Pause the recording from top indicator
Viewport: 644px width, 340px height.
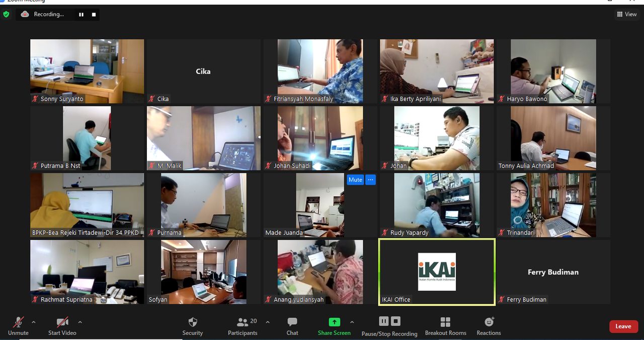pos(81,15)
